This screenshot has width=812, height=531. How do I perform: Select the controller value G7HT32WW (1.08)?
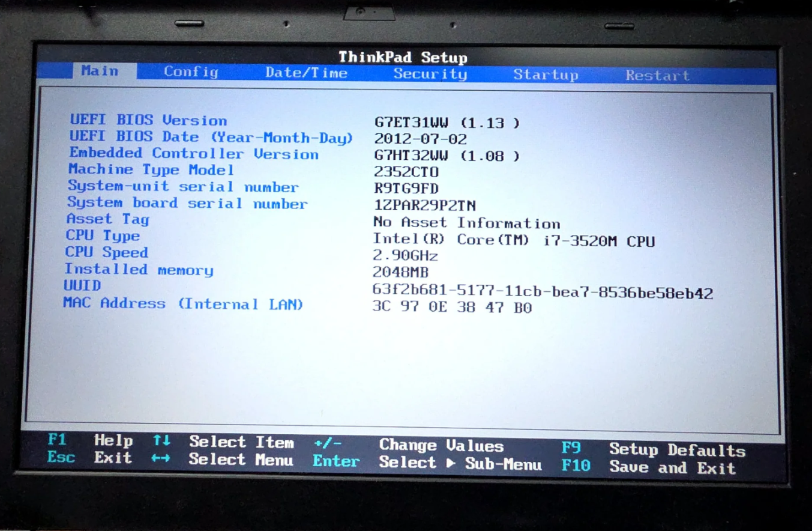447,156
